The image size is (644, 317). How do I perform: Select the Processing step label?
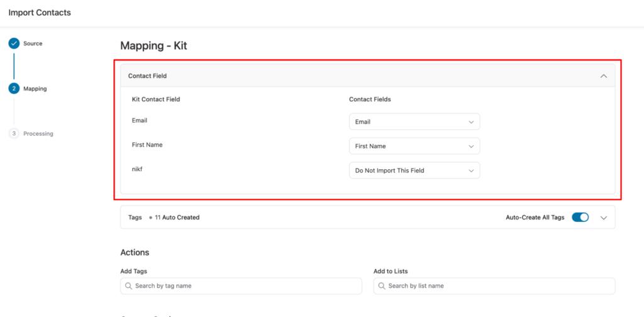tap(38, 133)
